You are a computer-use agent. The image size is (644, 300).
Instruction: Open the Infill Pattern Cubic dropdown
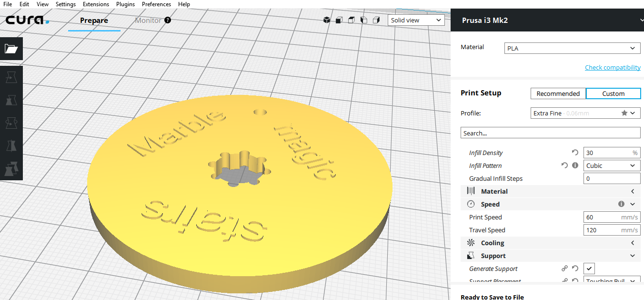(612, 166)
